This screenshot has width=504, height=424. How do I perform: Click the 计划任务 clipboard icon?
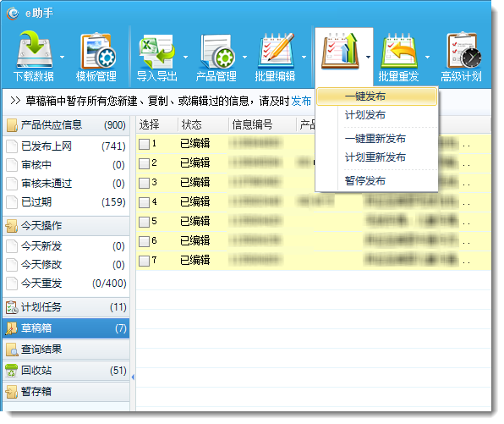coord(12,307)
